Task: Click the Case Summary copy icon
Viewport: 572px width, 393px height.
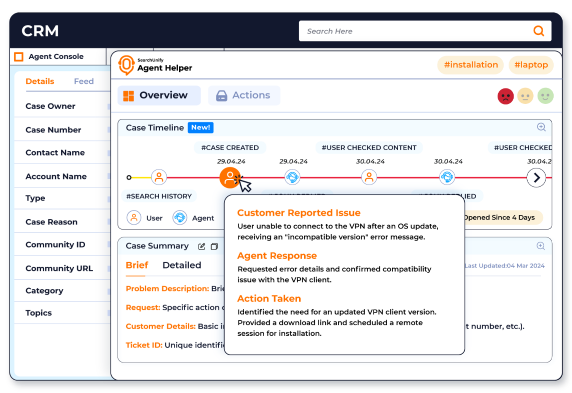Action: coord(214,247)
